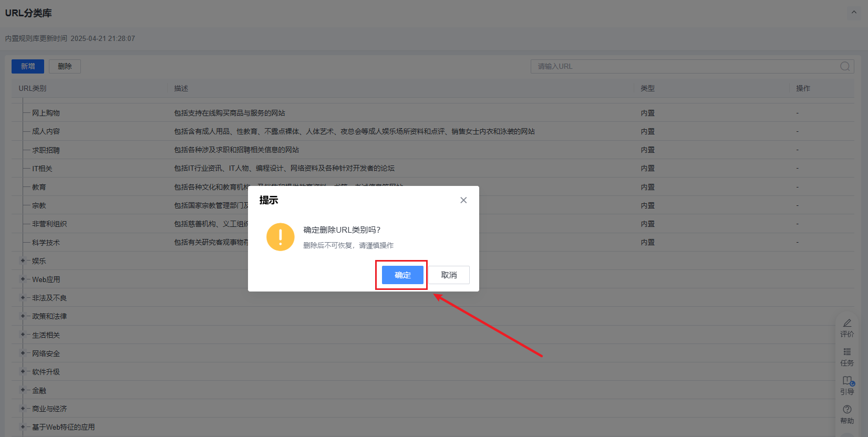Select the 网上购物 row

[433, 113]
